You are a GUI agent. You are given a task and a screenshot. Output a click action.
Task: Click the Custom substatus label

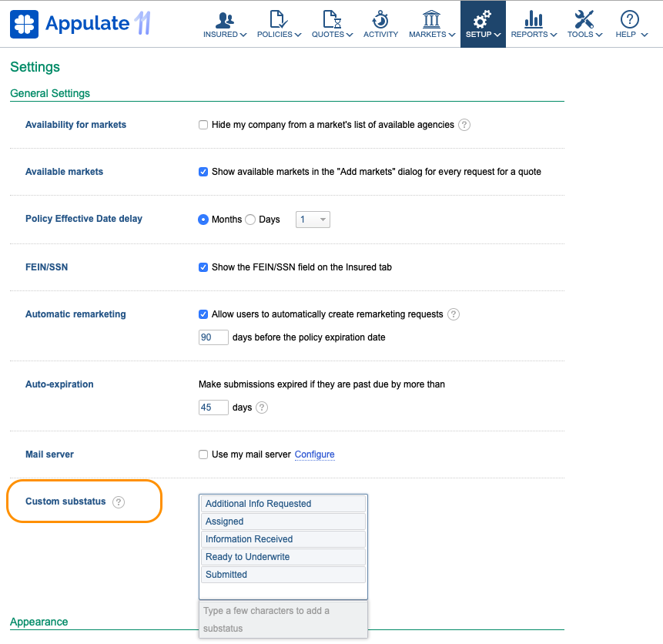click(65, 501)
